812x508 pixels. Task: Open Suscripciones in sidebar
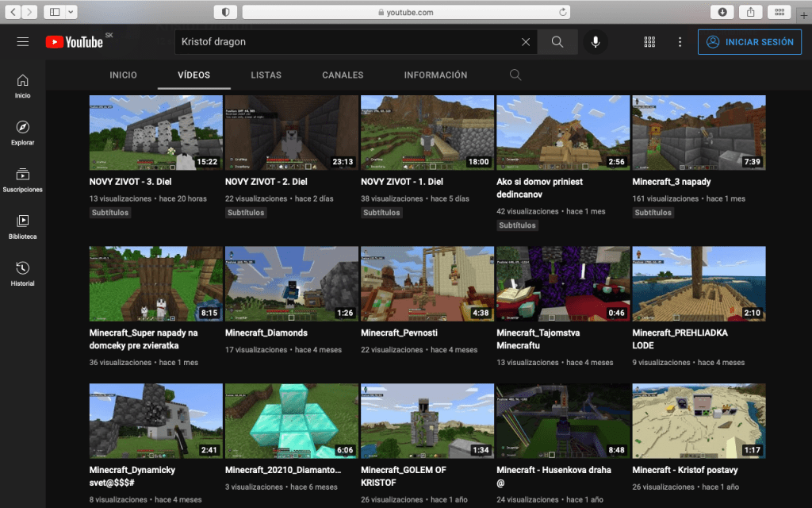pos(22,179)
